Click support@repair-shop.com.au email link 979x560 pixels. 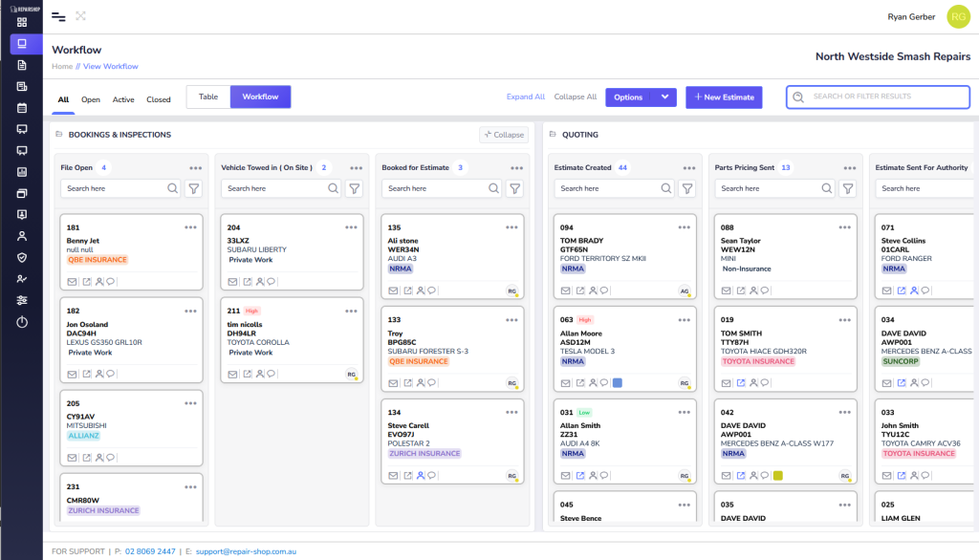246,552
